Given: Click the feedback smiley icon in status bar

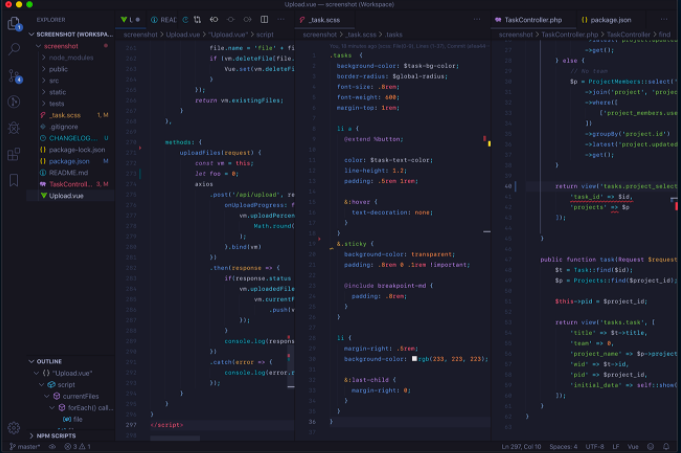Looking at the screenshot, I should (651, 446).
